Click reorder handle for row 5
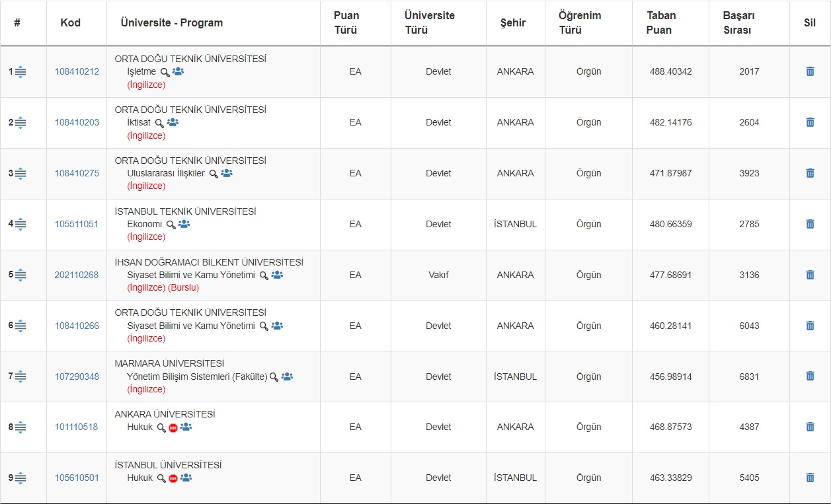The image size is (831, 504). pyautogui.click(x=20, y=275)
